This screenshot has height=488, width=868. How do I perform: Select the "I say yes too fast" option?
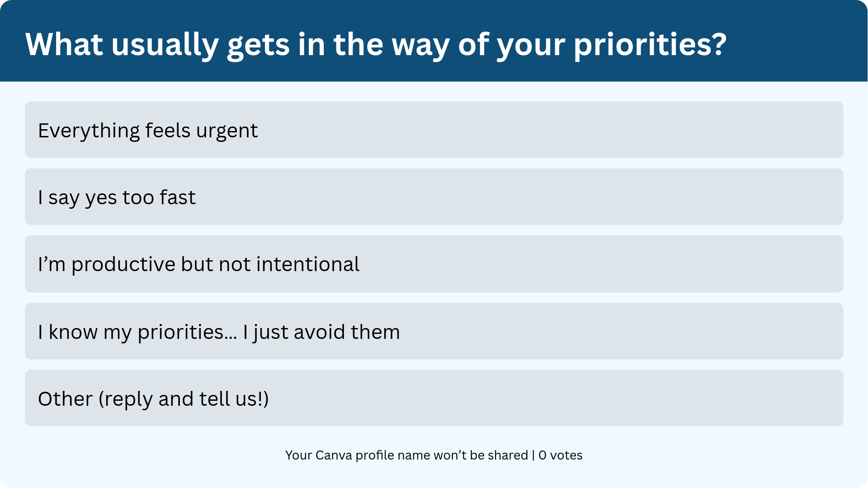coord(434,197)
